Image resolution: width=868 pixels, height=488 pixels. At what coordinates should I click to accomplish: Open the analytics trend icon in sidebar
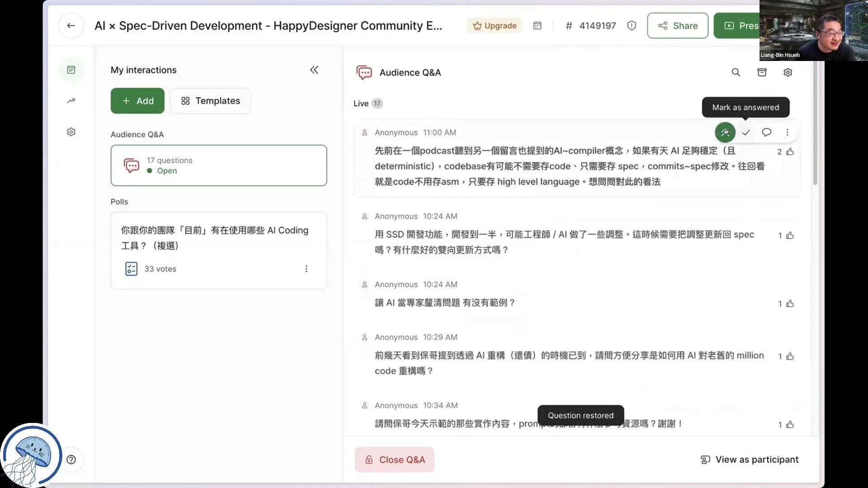point(71,101)
